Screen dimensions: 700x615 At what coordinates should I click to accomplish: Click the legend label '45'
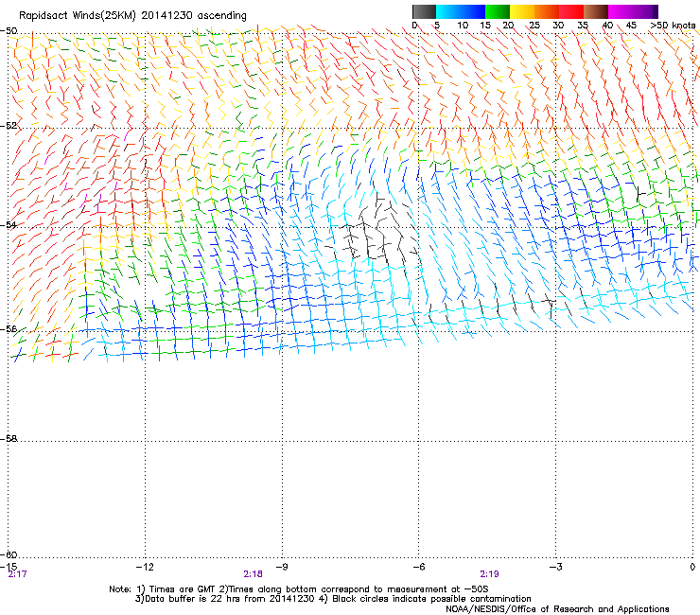click(x=631, y=26)
